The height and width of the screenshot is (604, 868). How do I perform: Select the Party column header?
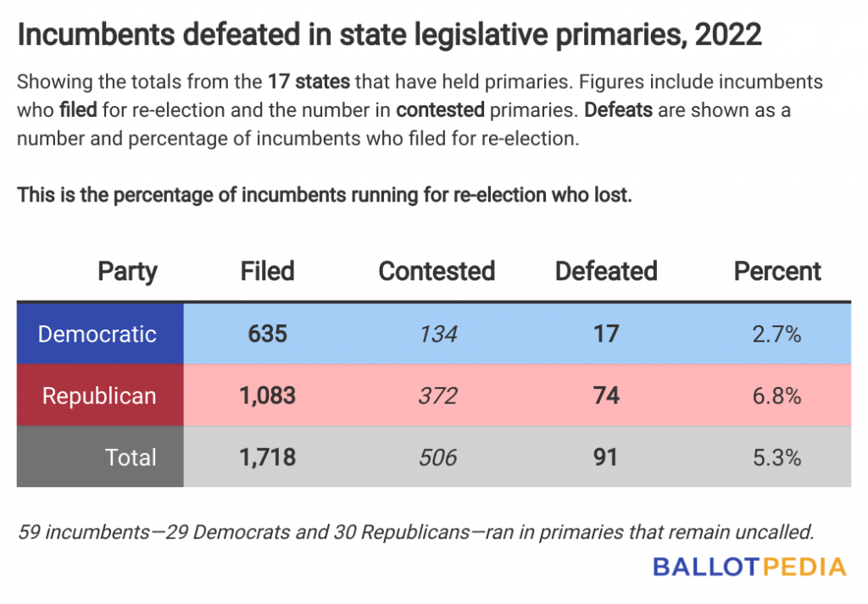tap(127, 272)
